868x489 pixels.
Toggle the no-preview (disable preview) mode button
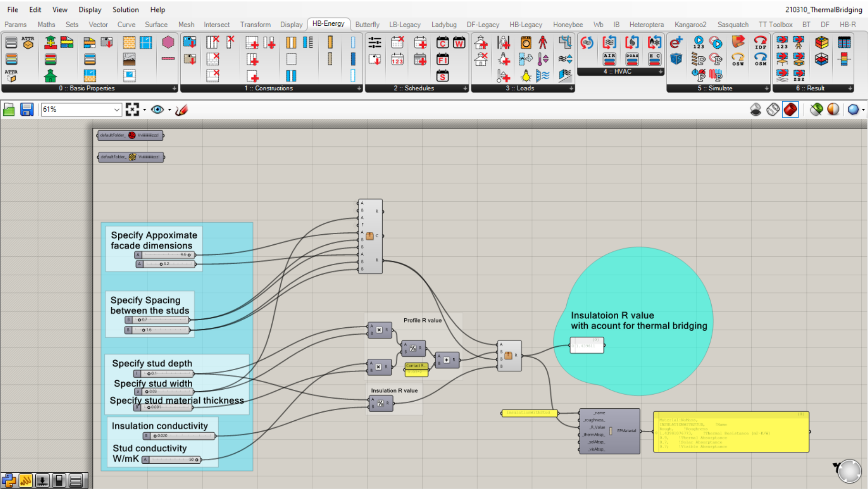pyautogui.click(x=756, y=110)
